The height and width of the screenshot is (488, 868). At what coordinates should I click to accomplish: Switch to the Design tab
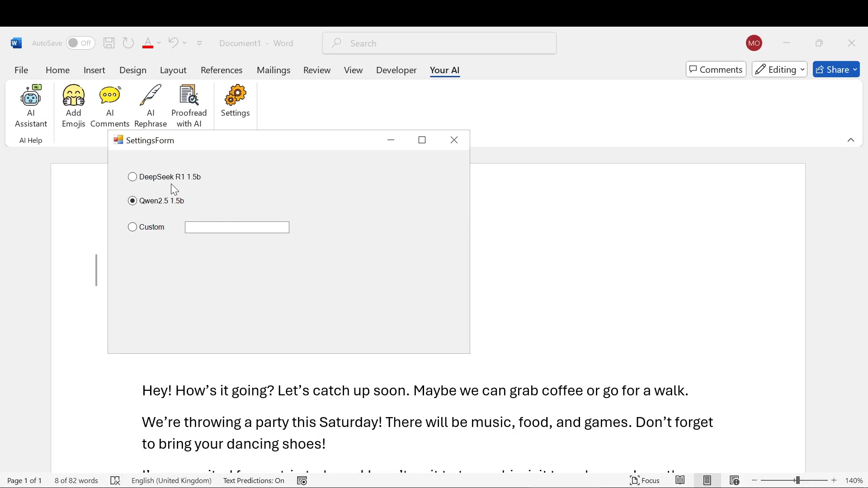coord(133,70)
